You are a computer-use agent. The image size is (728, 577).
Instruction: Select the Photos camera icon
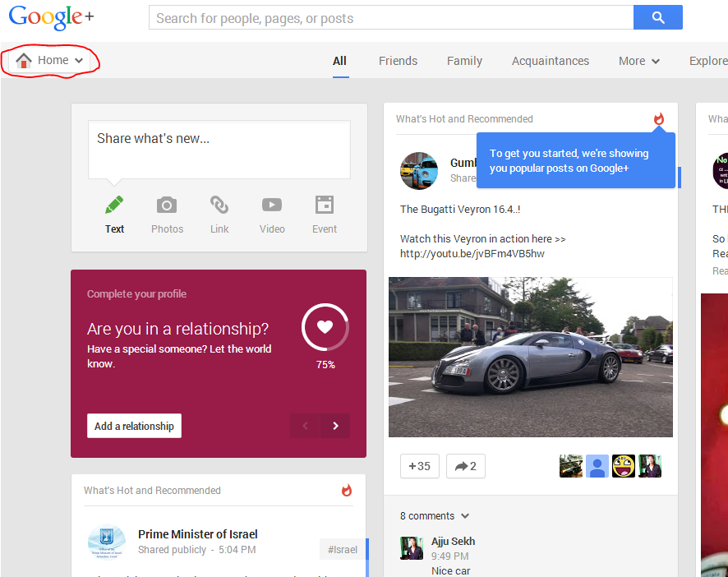[167, 205]
